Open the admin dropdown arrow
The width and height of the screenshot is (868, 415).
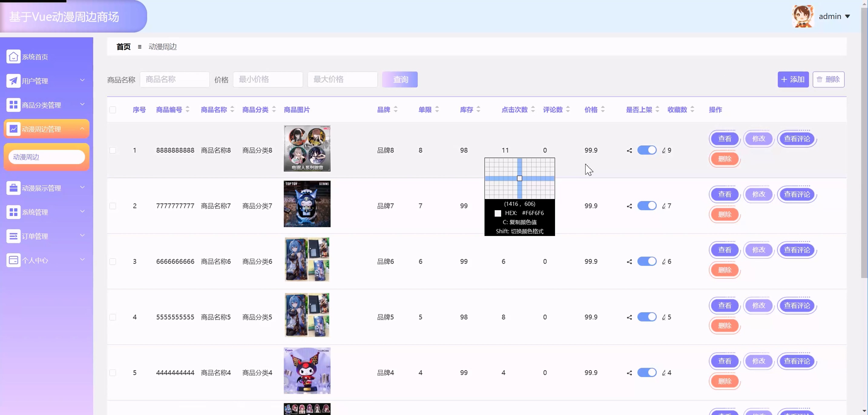coord(847,17)
